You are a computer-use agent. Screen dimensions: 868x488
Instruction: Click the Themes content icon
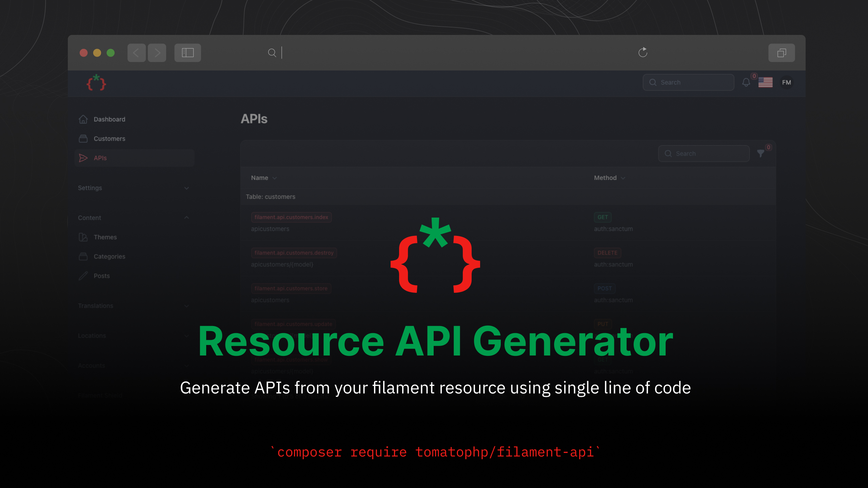(x=83, y=237)
